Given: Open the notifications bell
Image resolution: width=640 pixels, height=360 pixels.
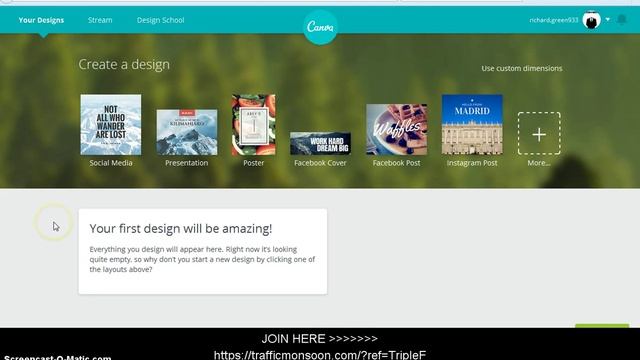Looking at the screenshot, I should pyautogui.click(x=622, y=20).
